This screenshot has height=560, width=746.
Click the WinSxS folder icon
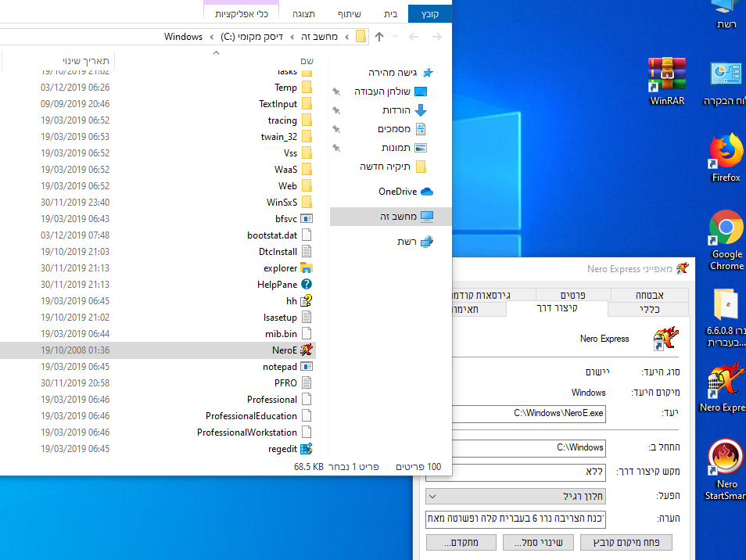(307, 203)
